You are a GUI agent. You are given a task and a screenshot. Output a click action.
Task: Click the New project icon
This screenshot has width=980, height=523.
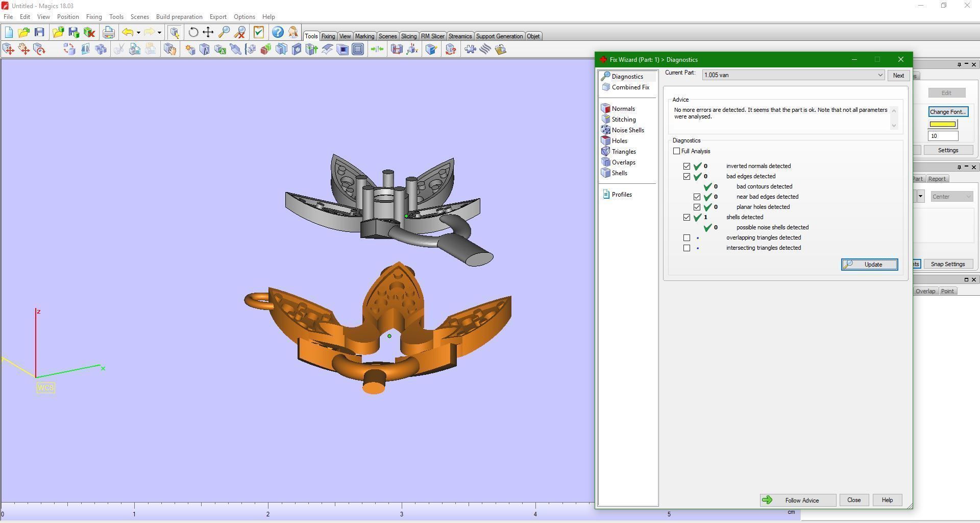[9, 33]
